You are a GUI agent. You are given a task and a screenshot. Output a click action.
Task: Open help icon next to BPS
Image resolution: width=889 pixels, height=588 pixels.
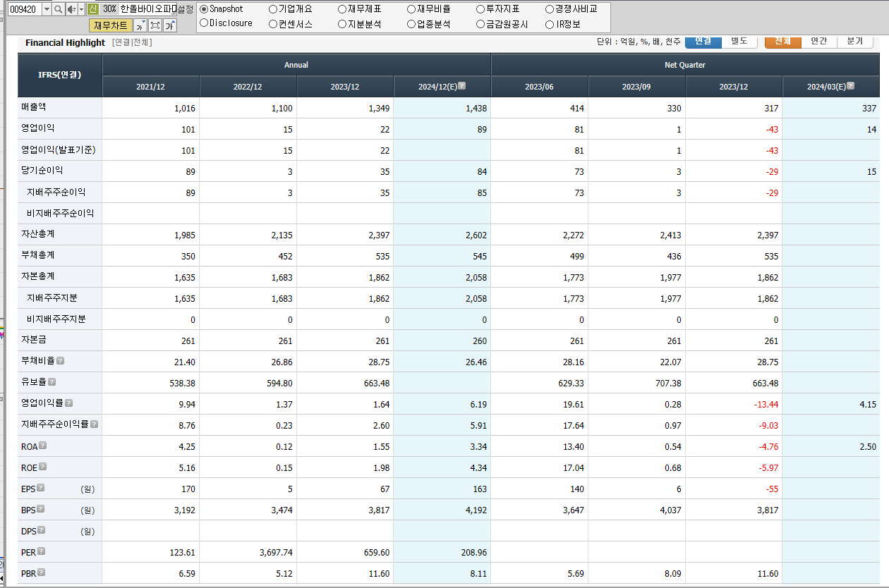(40, 509)
